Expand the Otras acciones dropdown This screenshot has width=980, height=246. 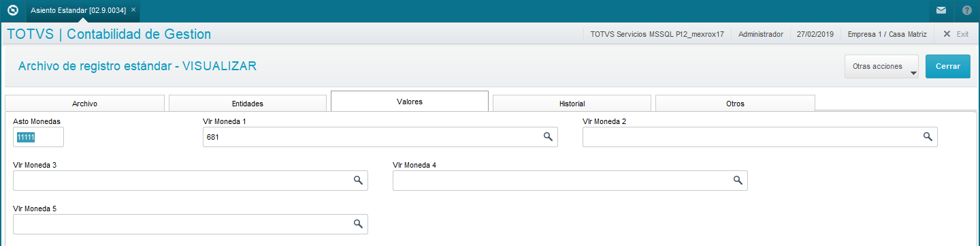pyautogui.click(x=881, y=67)
